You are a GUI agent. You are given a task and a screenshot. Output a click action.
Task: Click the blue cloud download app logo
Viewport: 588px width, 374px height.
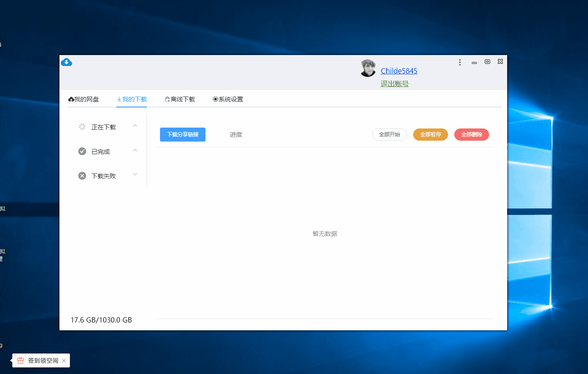[x=66, y=62]
